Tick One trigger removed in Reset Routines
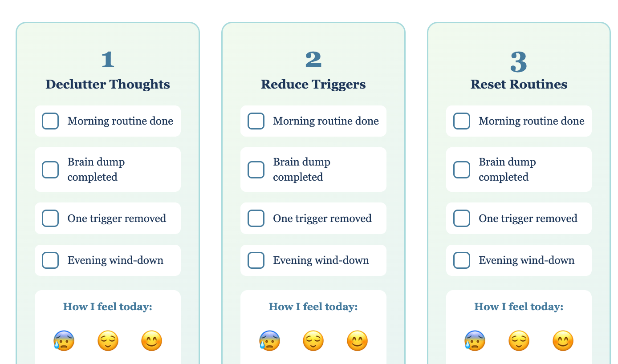Viewport: 618px width, 364px height. pyautogui.click(x=462, y=218)
